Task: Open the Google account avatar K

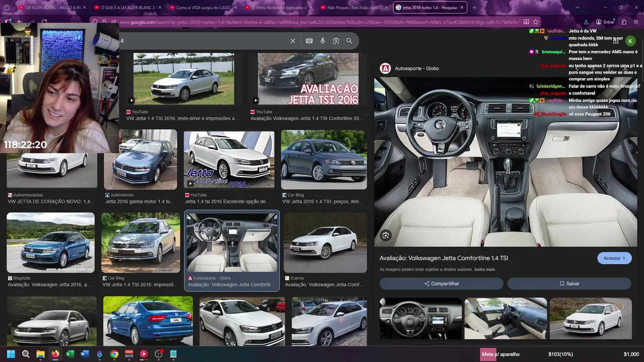Action: click(630, 41)
